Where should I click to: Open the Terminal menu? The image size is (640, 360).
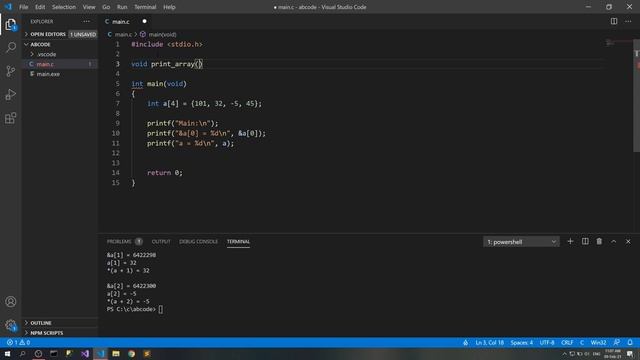pos(145,7)
